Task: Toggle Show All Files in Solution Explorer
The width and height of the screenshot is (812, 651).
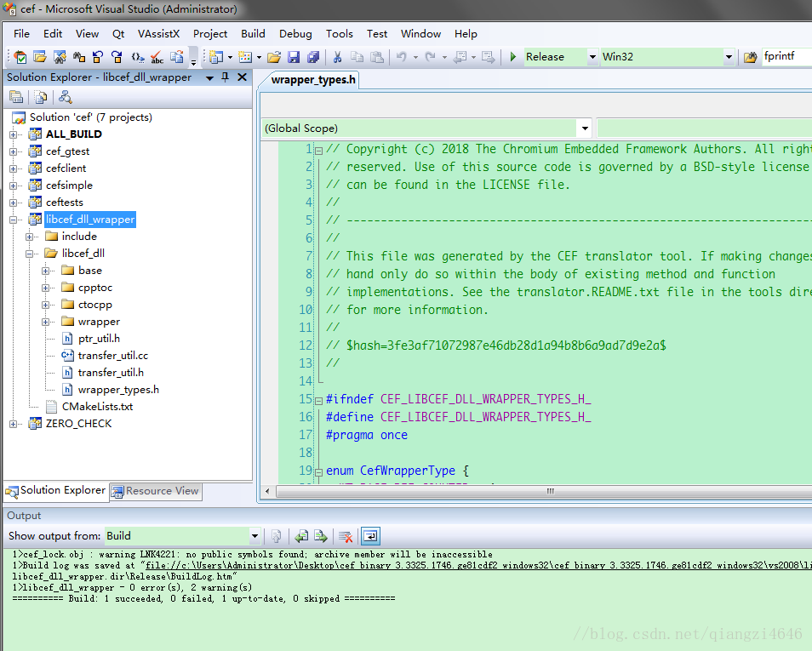Action: 40,97
